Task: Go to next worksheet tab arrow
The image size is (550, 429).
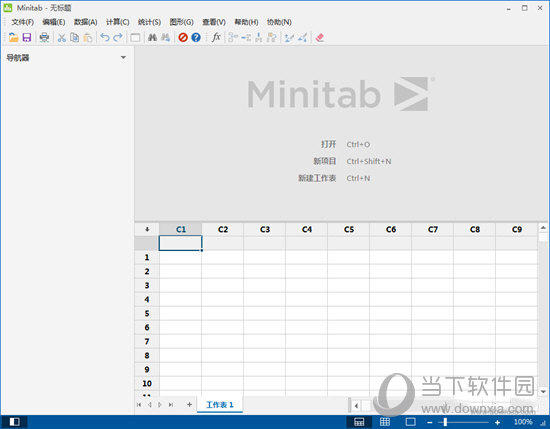Action: (x=160, y=405)
